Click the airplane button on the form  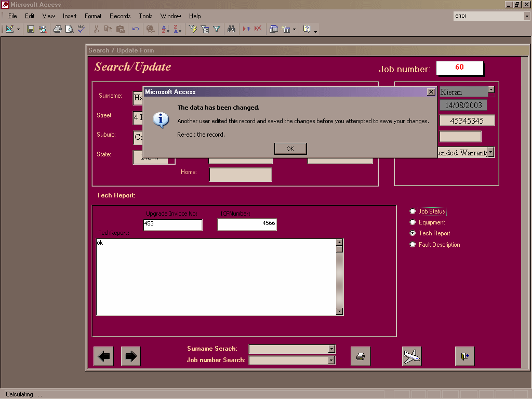pos(412,356)
